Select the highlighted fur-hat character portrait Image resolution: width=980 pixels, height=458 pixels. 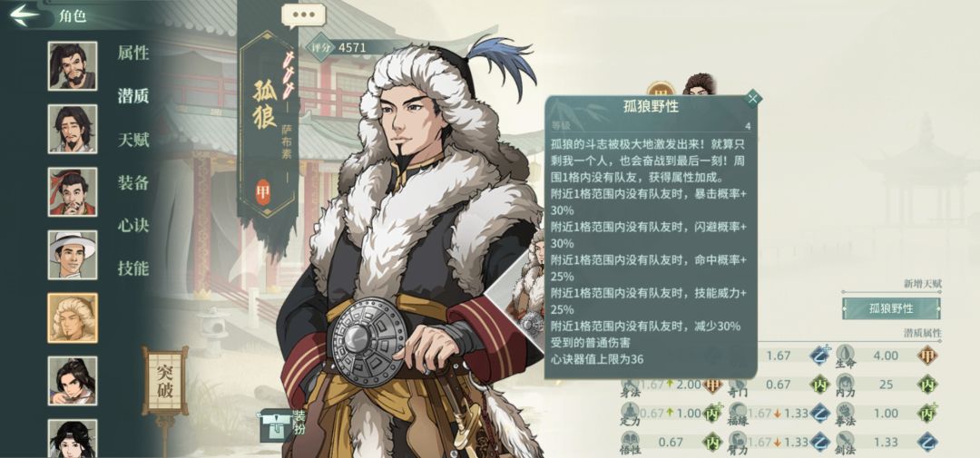click(73, 317)
